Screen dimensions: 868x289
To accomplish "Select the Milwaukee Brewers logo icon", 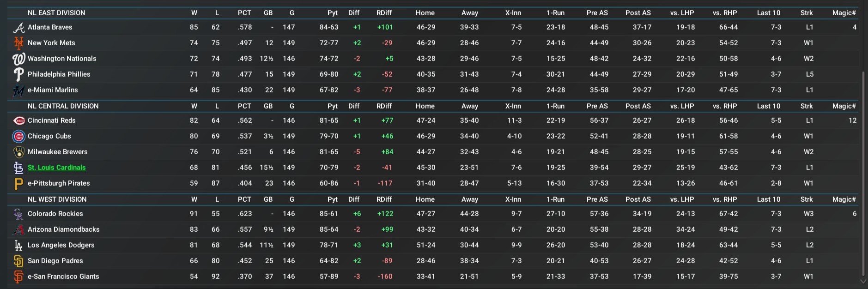I will [18, 152].
